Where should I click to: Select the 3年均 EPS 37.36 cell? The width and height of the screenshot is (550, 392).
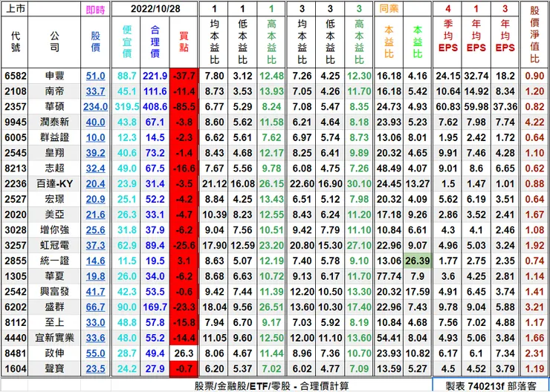tap(505, 107)
